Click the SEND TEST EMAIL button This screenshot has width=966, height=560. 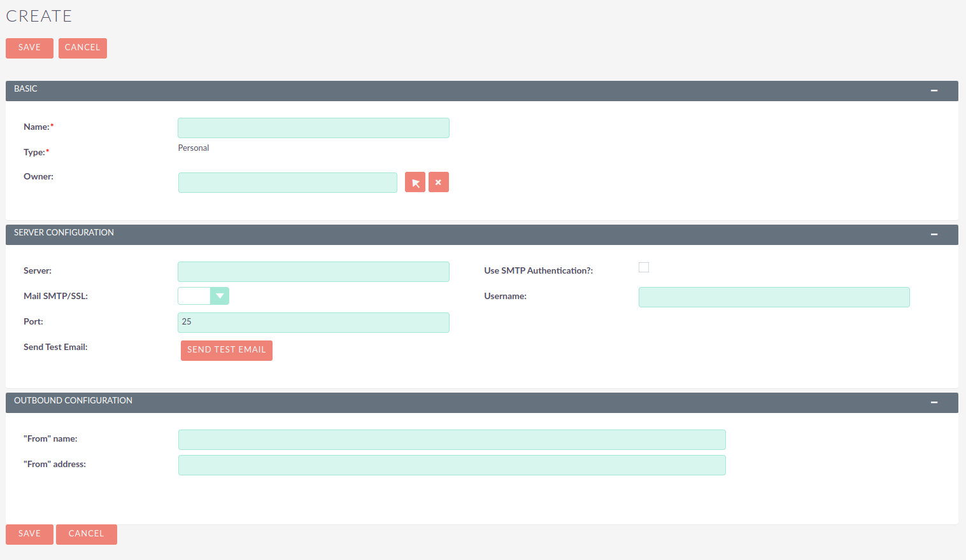(x=226, y=350)
